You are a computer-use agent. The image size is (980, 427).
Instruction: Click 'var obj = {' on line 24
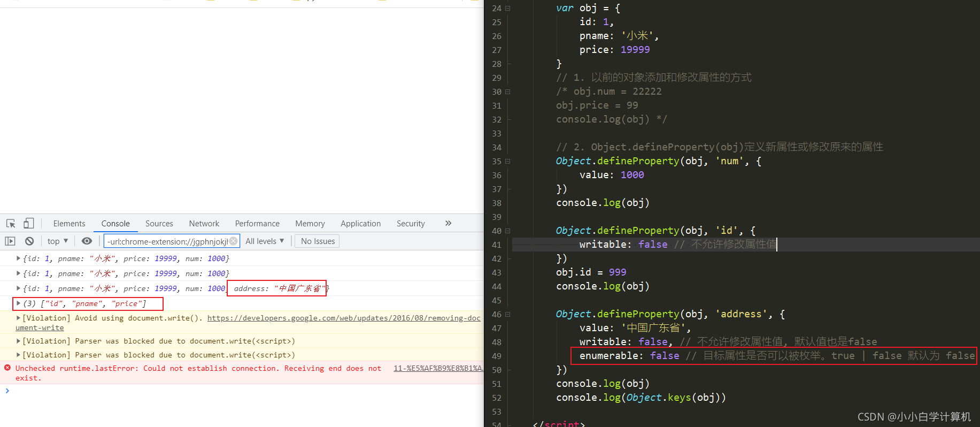[x=588, y=8]
